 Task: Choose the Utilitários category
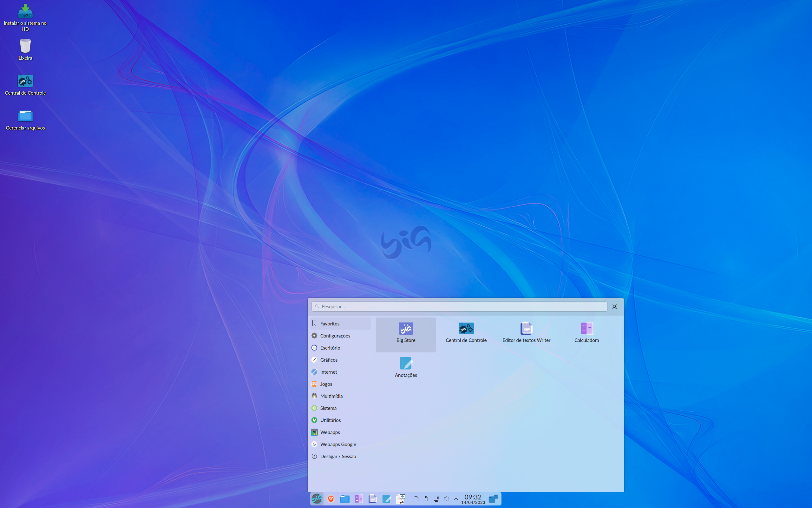pos(340,420)
